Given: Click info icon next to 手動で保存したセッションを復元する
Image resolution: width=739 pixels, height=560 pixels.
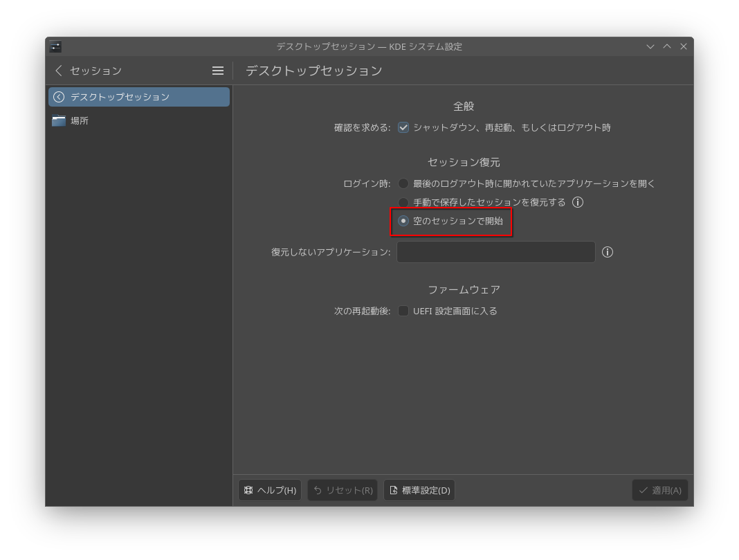Looking at the screenshot, I should pyautogui.click(x=578, y=202).
